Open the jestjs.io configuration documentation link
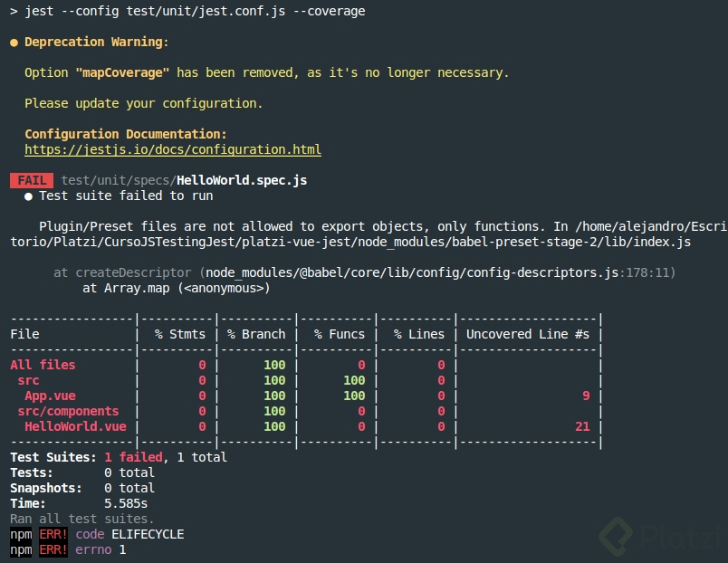728x563 pixels. tap(172, 149)
